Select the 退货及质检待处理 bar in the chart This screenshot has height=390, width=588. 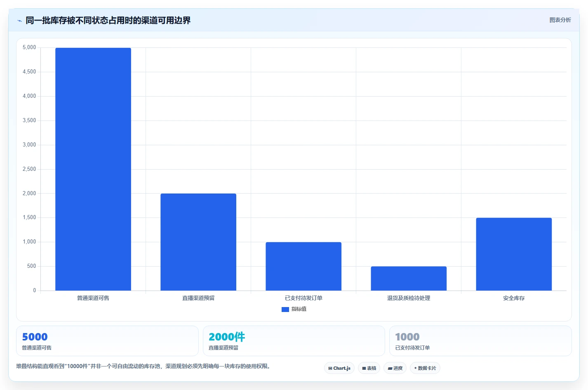[409, 279]
